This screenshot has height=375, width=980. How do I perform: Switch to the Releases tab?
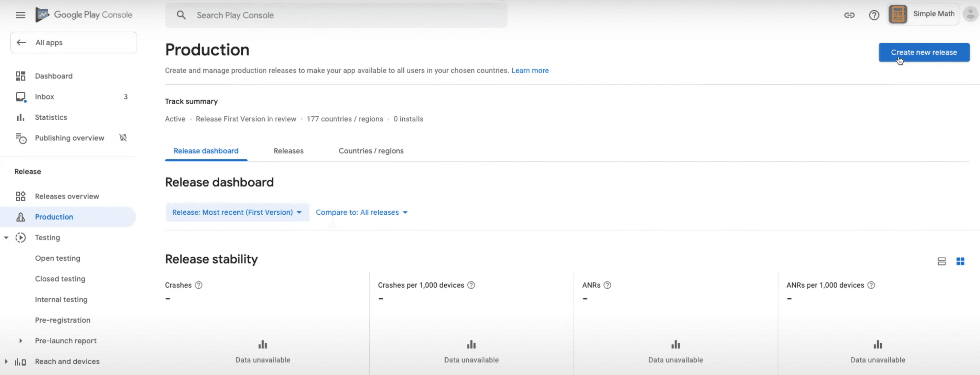[x=288, y=151]
